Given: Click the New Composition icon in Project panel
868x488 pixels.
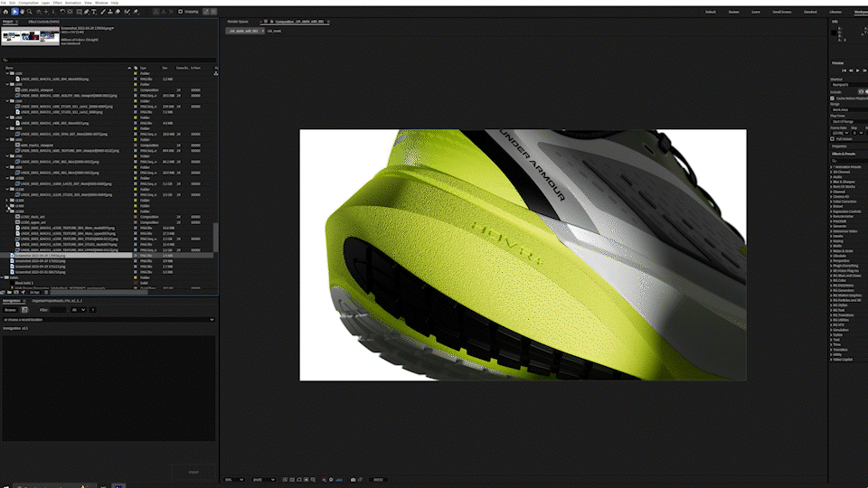Looking at the screenshot, I should click(x=16, y=292).
